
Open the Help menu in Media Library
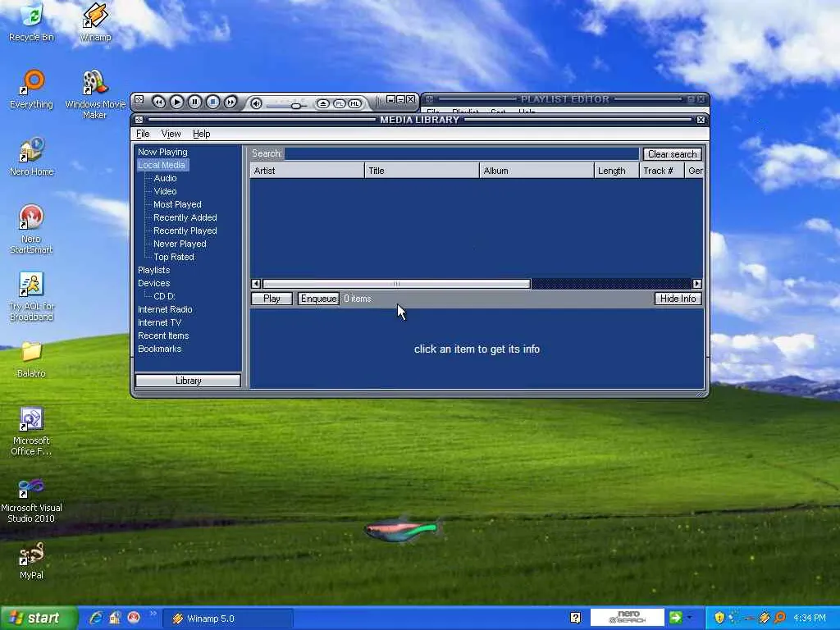[202, 134]
